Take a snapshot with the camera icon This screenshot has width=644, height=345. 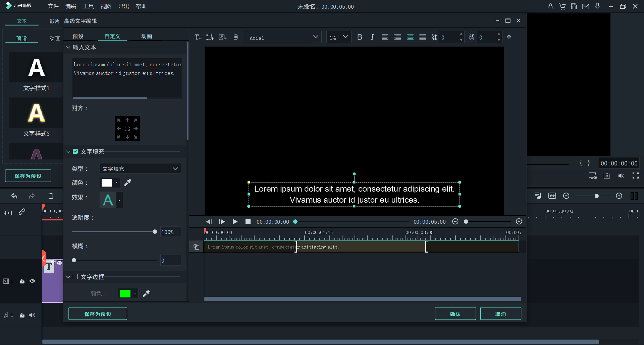pyautogui.click(x=607, y=176)
